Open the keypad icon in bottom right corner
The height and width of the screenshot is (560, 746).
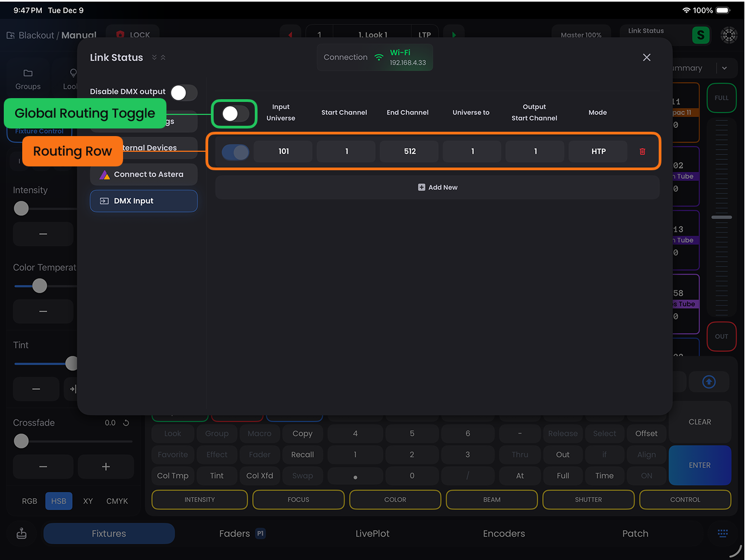tap(723, 533)
